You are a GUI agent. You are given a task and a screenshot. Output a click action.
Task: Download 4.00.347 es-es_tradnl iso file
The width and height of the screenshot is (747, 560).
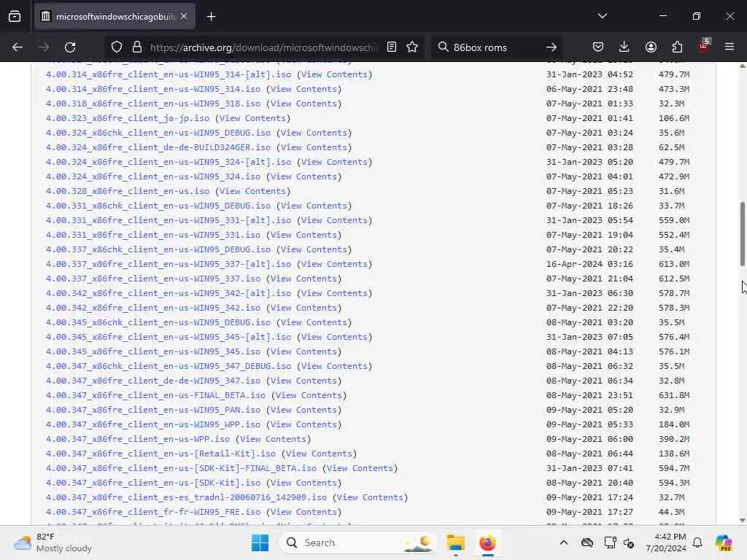pyautogui.click(x=186, y=497)
